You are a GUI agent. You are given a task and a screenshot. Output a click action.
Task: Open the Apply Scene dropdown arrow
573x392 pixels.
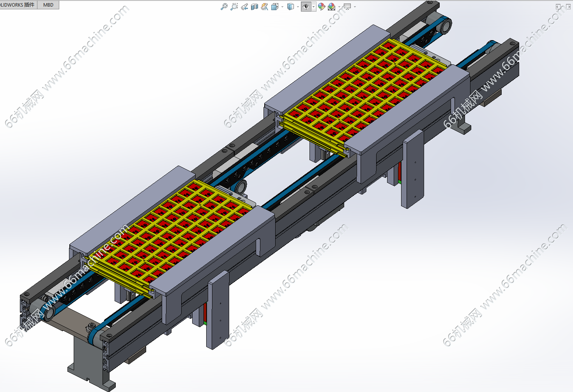[339, 7]
